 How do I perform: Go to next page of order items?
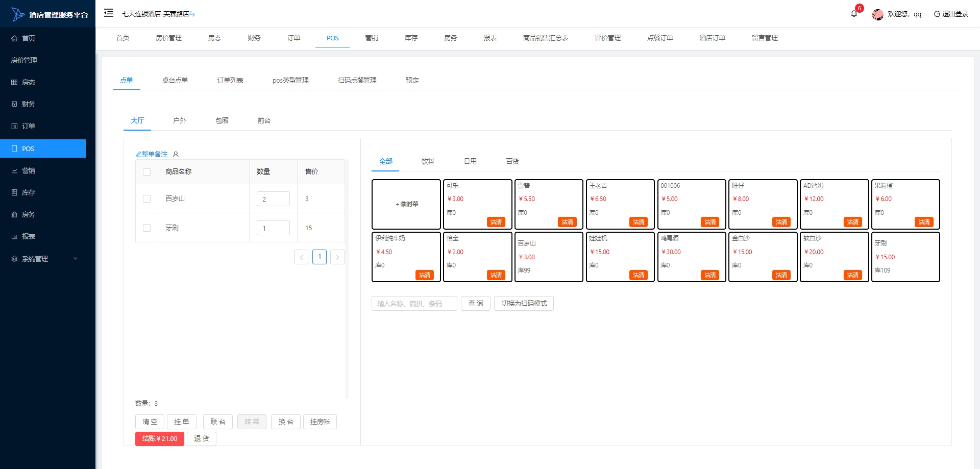click(x=337, y=257)
